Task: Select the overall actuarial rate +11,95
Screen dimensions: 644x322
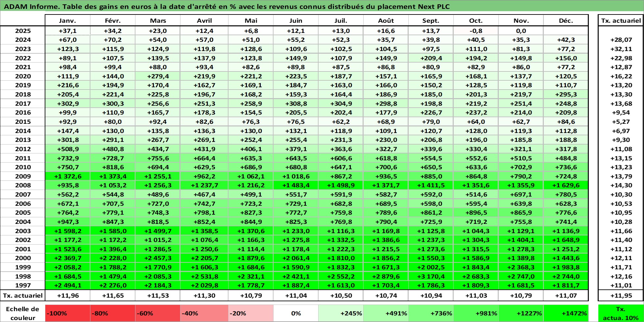Action: (x=621, y=296)
